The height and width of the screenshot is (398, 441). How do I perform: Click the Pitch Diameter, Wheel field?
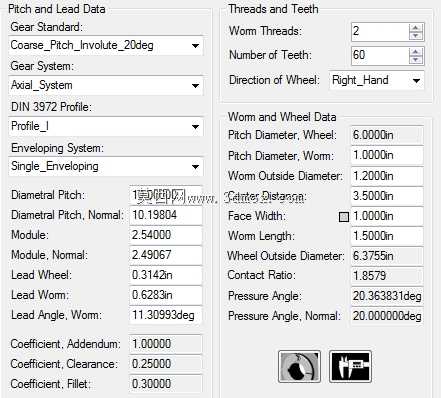pos(387,135)
